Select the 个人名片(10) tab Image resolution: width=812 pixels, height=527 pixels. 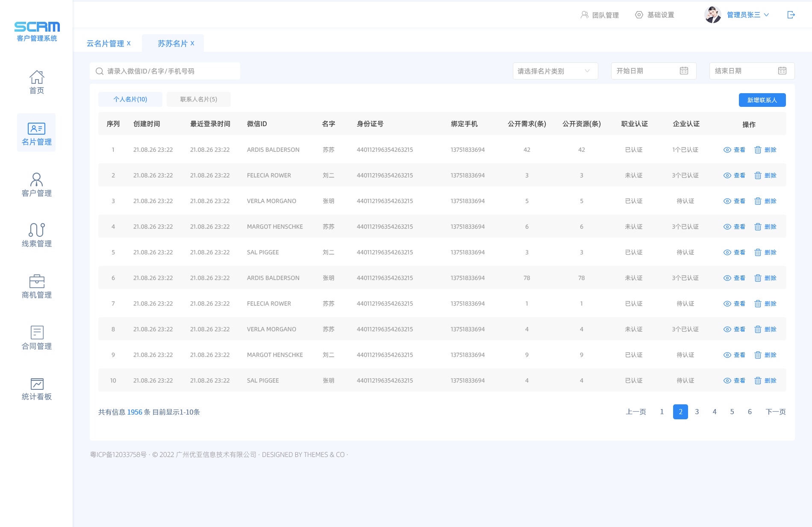[130, 99]
